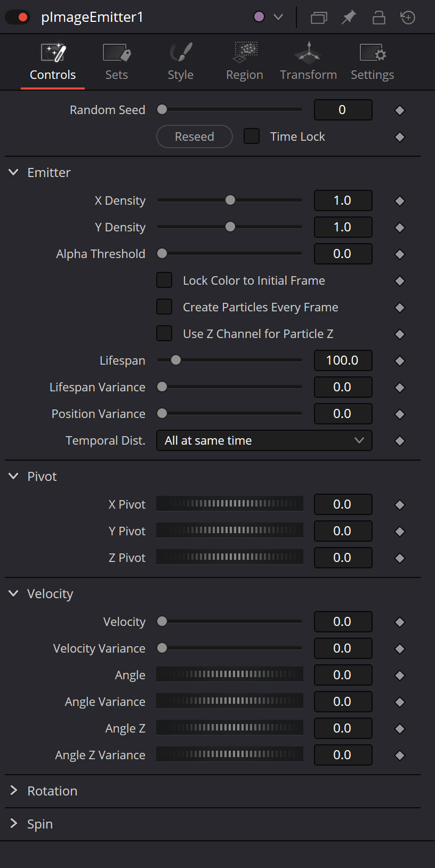The height and width of the screenshot is (868, 435).
Task: Click the Random Seed keyframe diamond
Action: click(400, 110)
